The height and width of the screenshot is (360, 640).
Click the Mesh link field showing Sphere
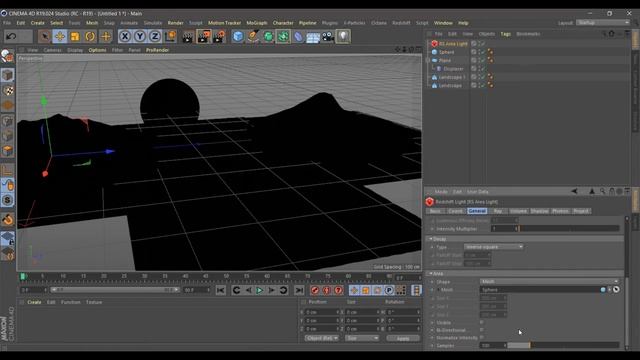coord(540,289)
